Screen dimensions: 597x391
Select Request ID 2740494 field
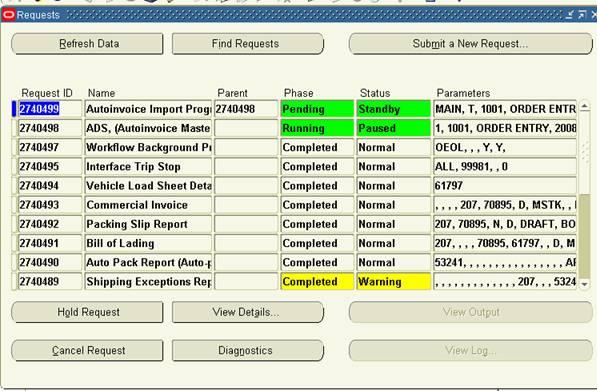(x=50, y=186)
